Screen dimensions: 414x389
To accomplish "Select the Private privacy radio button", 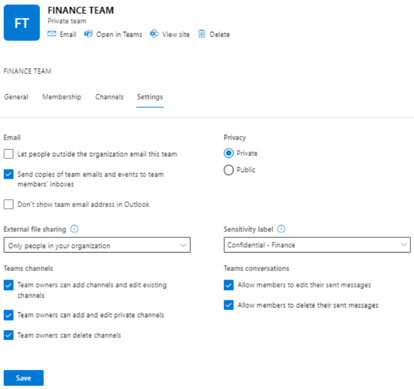I will pos(229,153).
